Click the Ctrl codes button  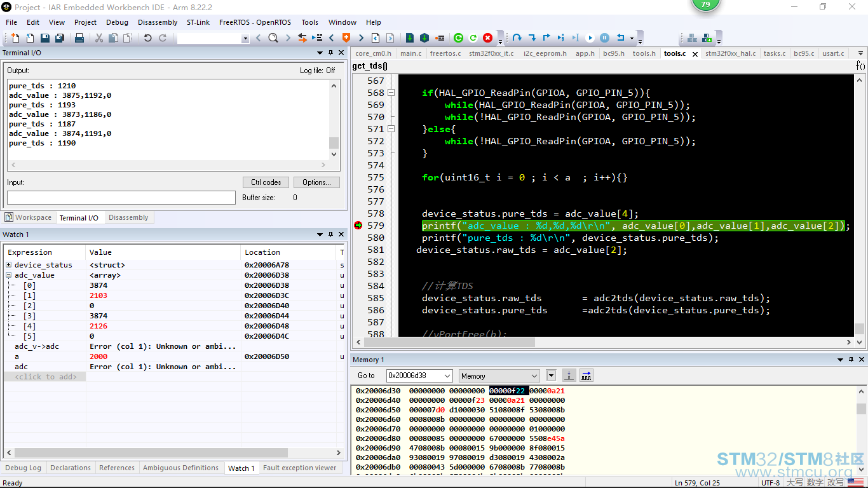(x=266, y=182)
